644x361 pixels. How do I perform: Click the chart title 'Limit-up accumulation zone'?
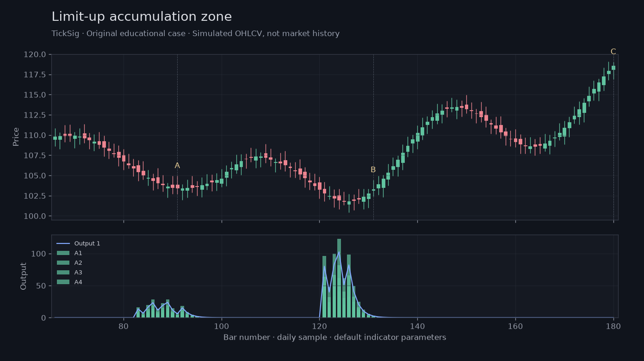coord(142,17)
